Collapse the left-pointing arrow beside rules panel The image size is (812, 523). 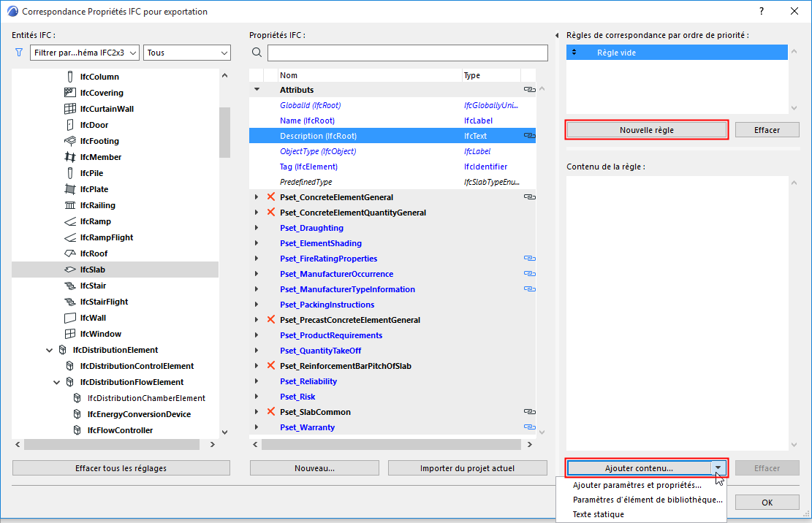557,36
